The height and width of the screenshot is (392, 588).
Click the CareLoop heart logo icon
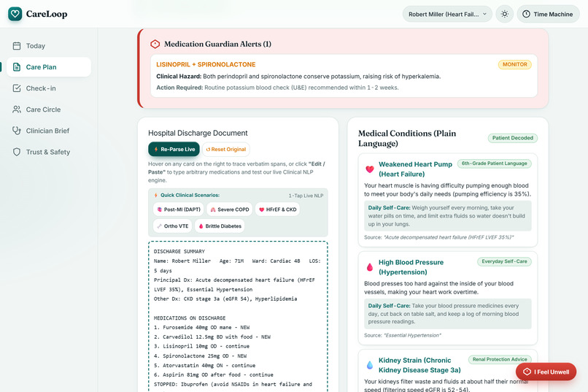(x=15, y=14)
